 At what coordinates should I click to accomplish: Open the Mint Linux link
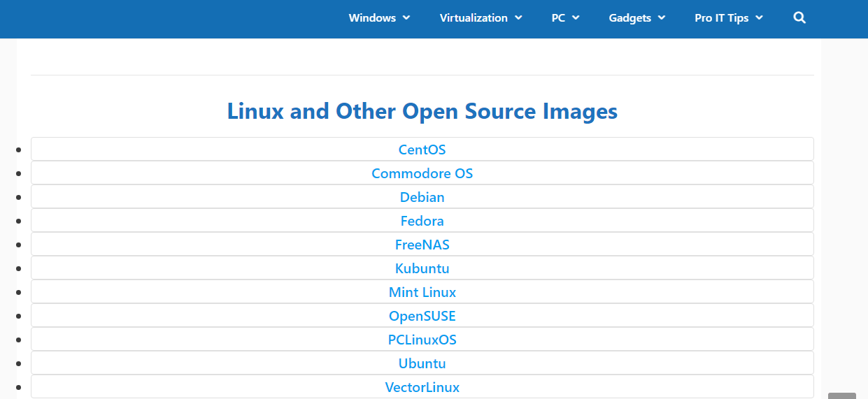422,292
